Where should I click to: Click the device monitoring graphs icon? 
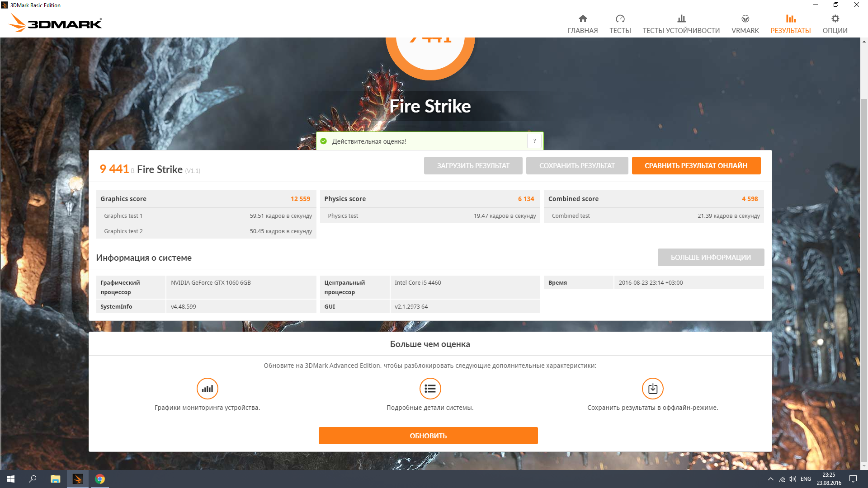pos(207,389)
